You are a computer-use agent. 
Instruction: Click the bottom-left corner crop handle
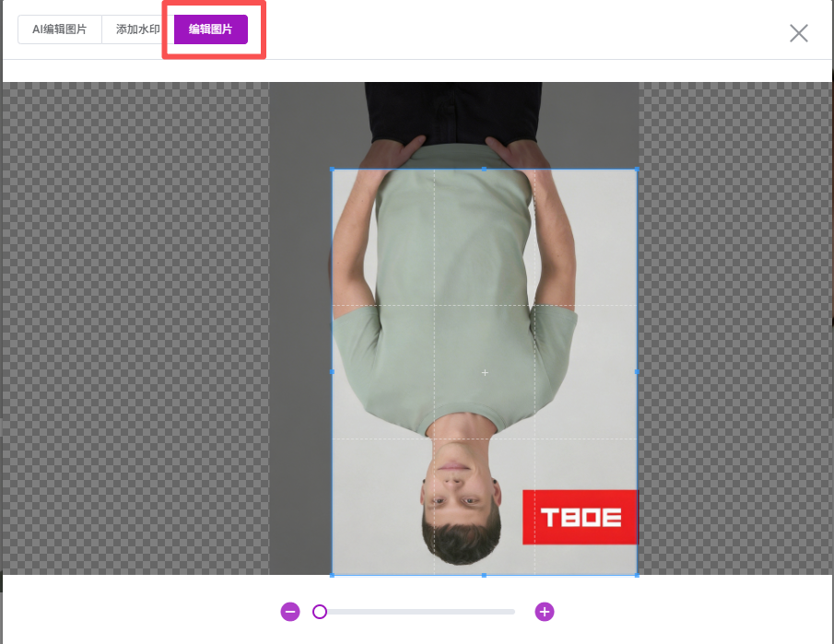[332, 575]
